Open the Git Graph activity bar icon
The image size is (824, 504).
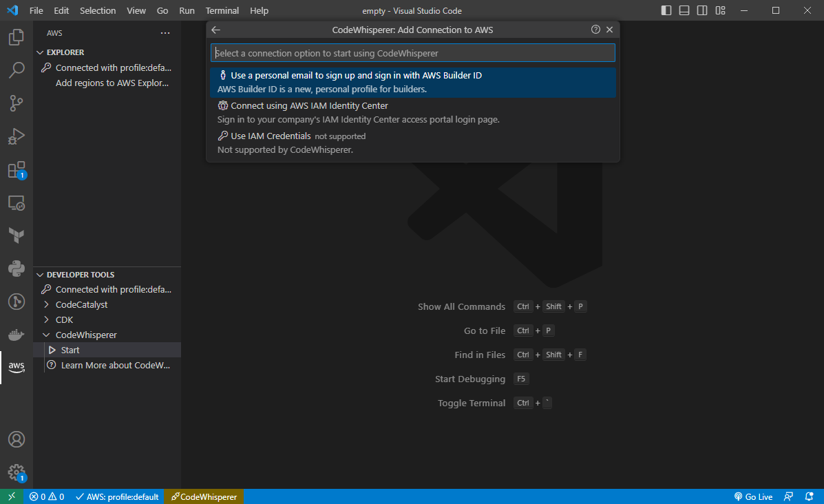(x=17, y=302)
